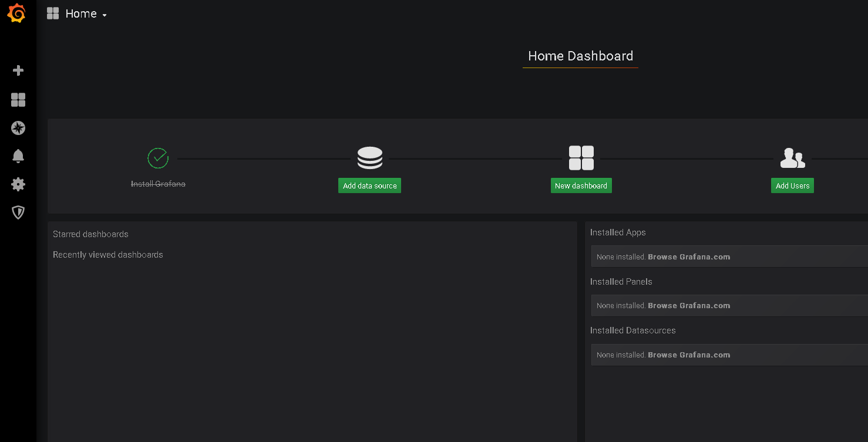Open Server Admin shield icon in sidebar
This screenshot has height=442, width=868.
[x=18, y=212]
